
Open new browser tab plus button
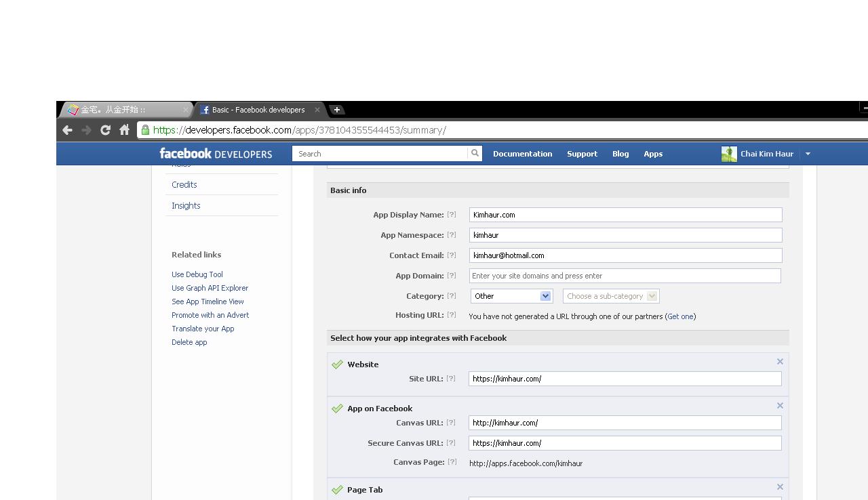pyautogui.click(x=336, y=110)
